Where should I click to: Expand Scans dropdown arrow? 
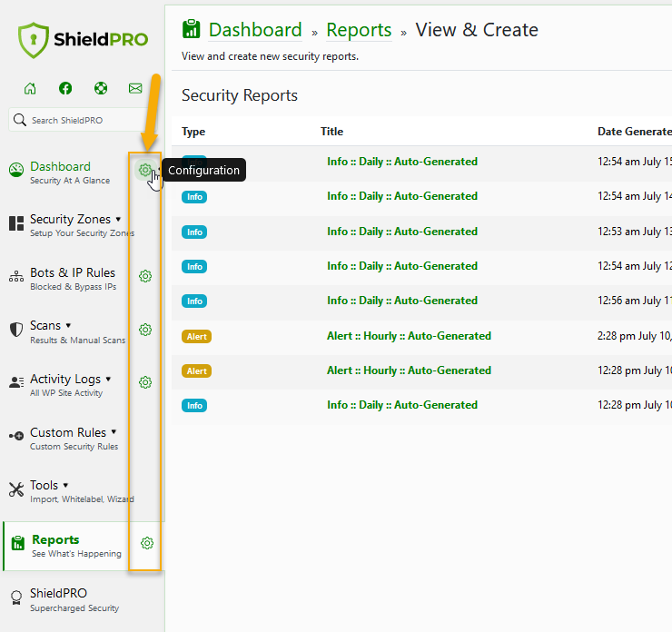(x=68, y=325)
